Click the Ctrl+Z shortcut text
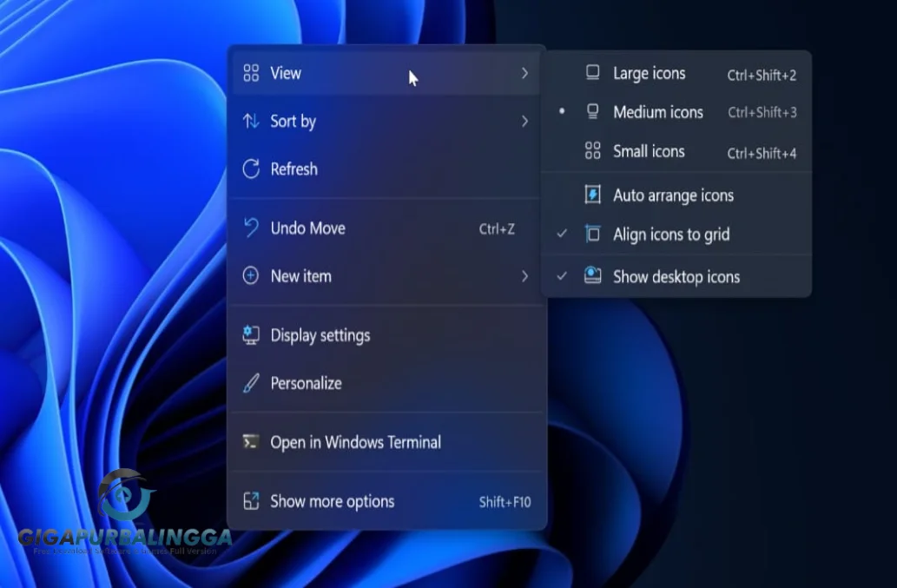Image resolution: width=897 pixels, height=588 pixels. 497,228
